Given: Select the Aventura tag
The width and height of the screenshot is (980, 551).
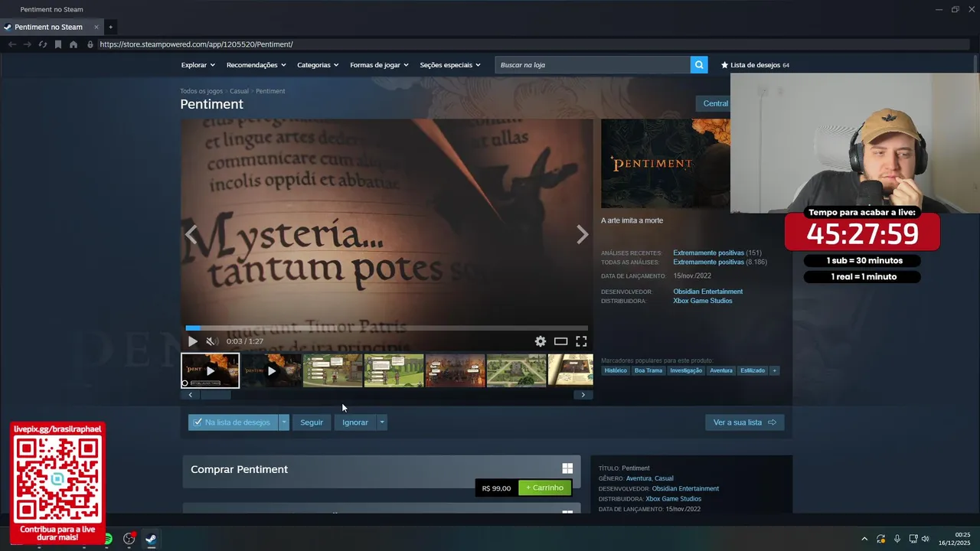Looking at the screenshot, I should point(721,370).
